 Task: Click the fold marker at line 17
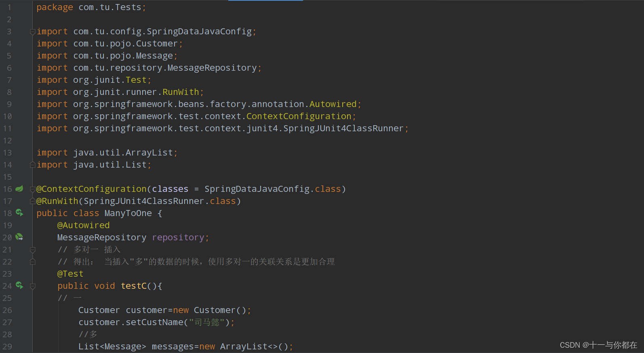(33, 201)
